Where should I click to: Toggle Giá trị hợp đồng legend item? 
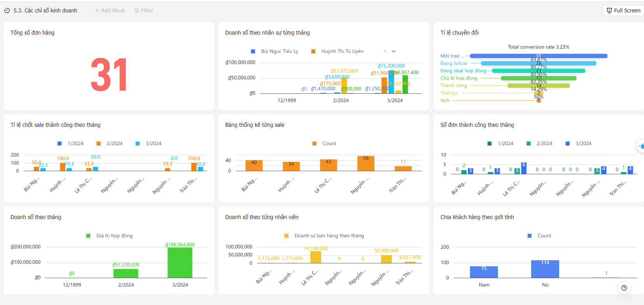click(109, 236)
